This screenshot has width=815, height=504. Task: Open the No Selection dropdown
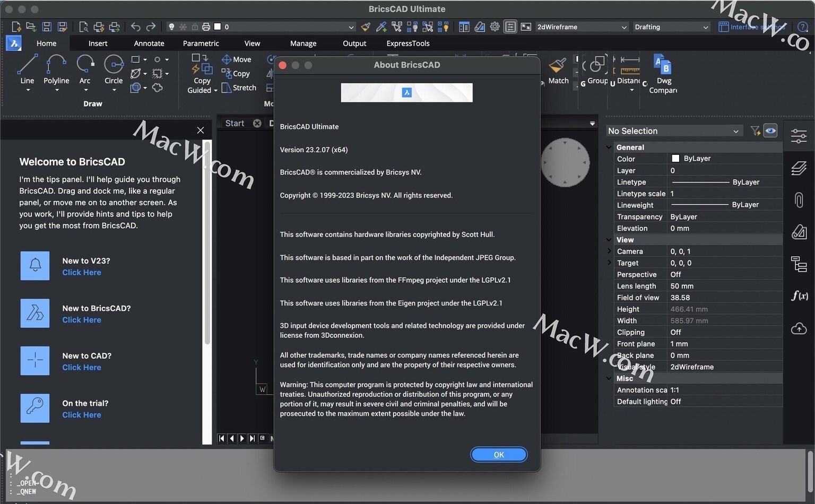[674, 131]
